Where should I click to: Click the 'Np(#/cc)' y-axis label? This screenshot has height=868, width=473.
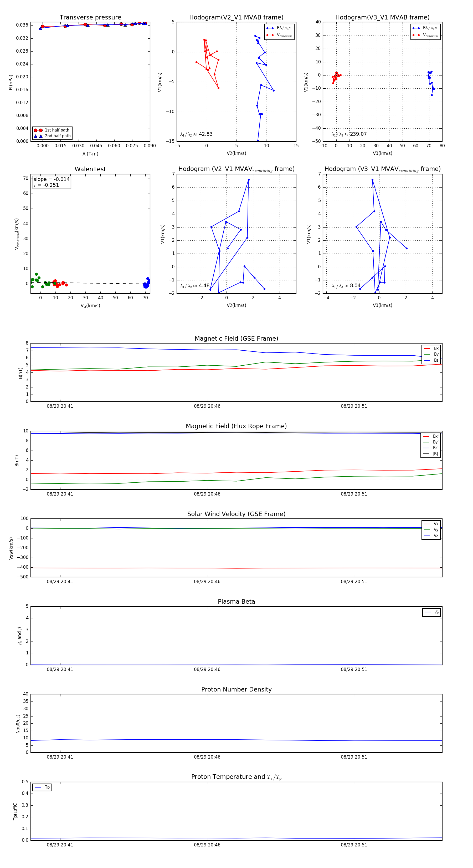18,724
